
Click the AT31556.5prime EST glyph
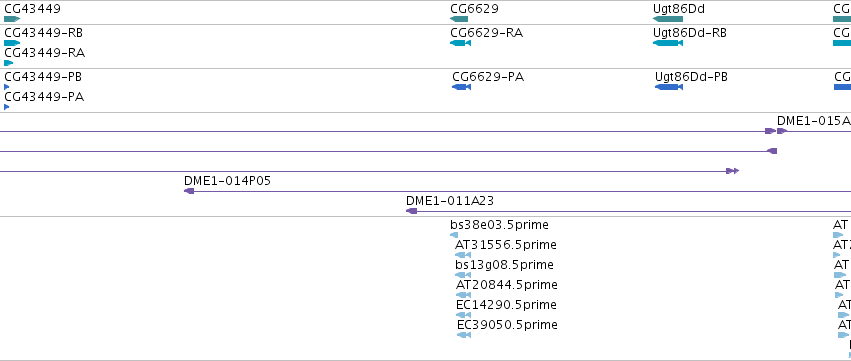pyautogui.click(x=463, y=255)
